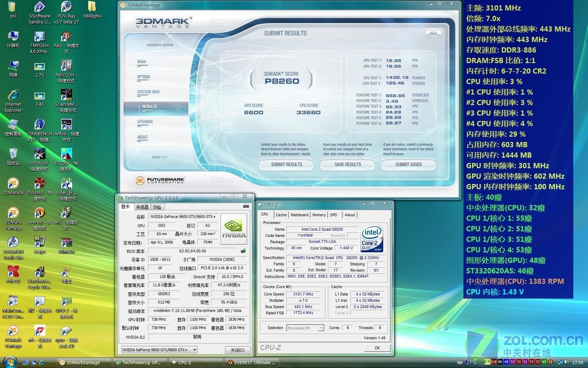
Task: Click the GPU-Z BIOS version field 62.92.64.00.00
Action: pos(193,251)
